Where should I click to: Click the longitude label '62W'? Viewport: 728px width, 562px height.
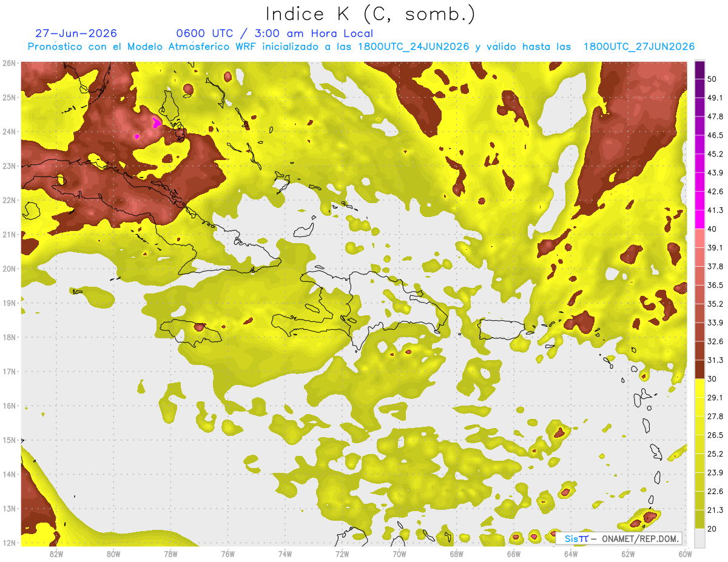coord(628,554)
